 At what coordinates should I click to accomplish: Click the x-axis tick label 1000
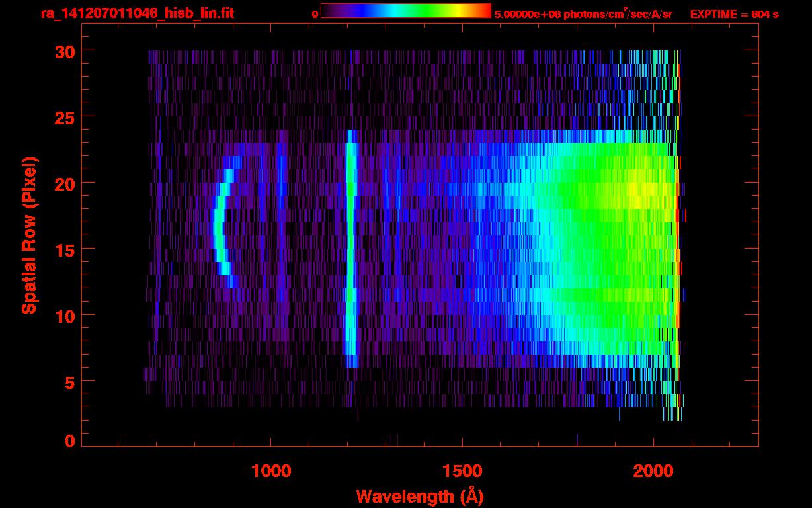(271, 471)
